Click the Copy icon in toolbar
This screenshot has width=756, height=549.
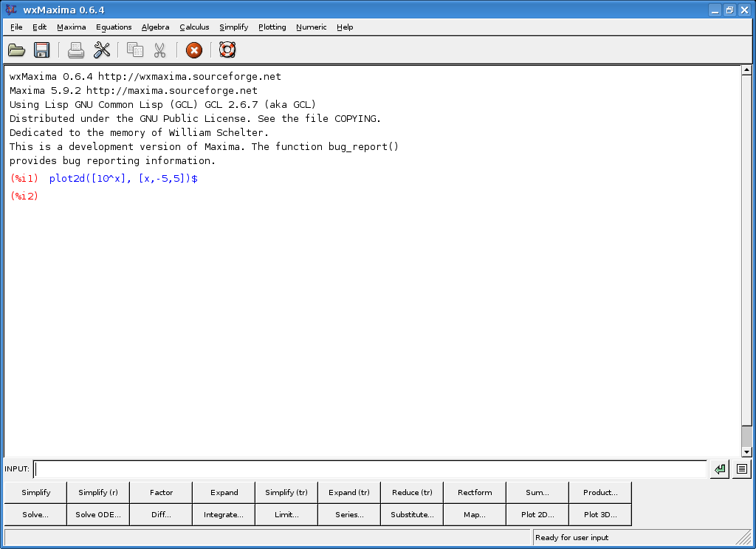(135, 50)
